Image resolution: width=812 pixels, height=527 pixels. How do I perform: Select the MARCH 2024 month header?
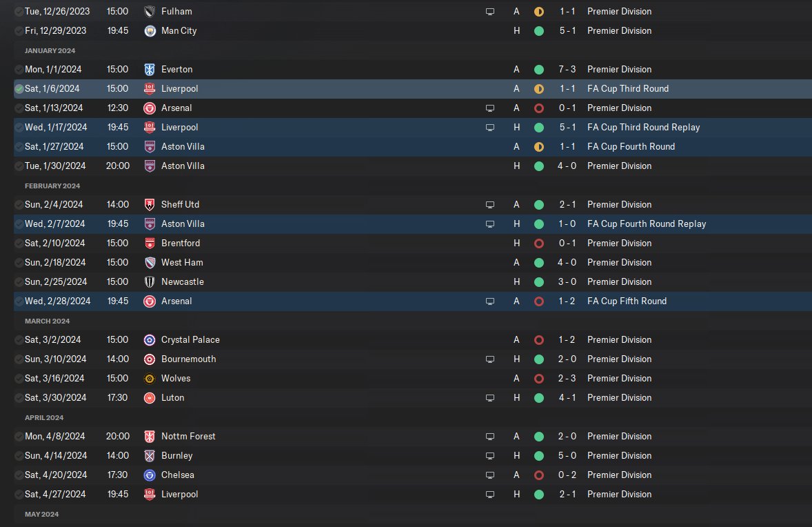(x=47, y=321)
